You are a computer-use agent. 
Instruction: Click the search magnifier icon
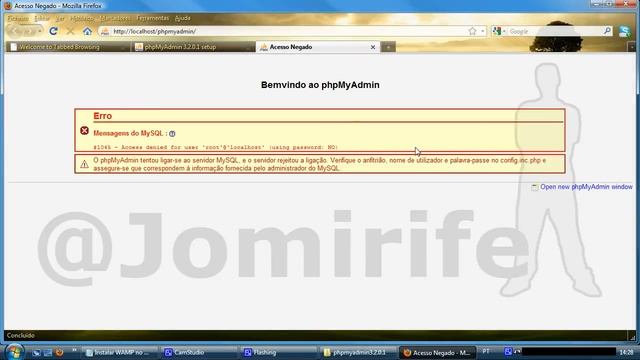[607, 31]
